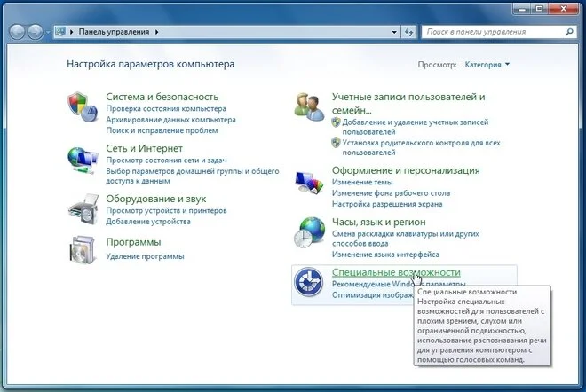Open the Clock, Language, Region globe icon
Screen dimensions: 586x392
(309, 232)
